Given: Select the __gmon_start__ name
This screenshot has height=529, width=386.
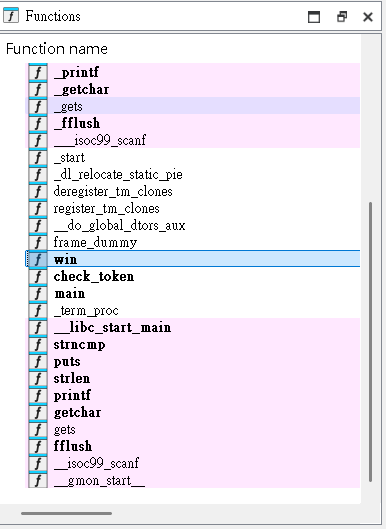Looking at the screenshot, I should click(x=99, y=480).
